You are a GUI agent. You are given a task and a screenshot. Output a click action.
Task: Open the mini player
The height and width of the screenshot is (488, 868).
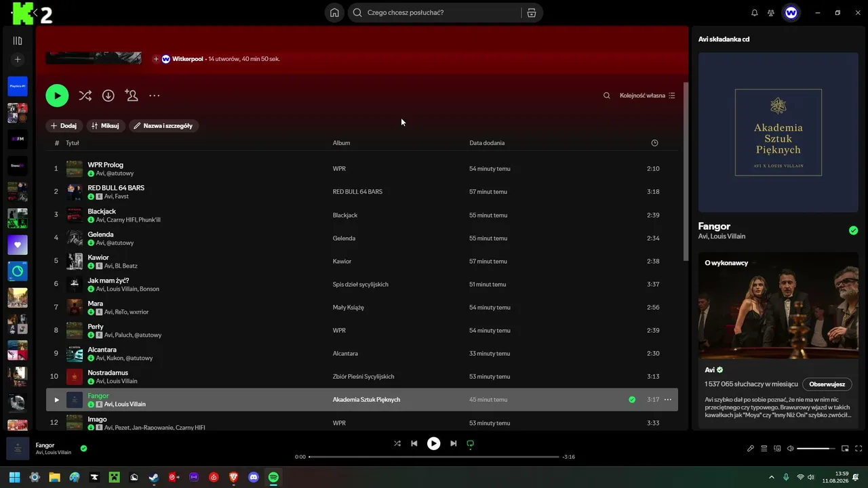pos(845,448)
